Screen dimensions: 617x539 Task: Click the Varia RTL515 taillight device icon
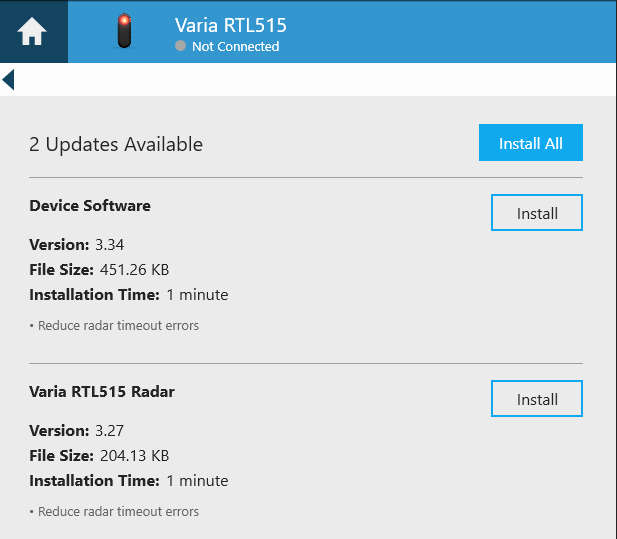(124, 31)
